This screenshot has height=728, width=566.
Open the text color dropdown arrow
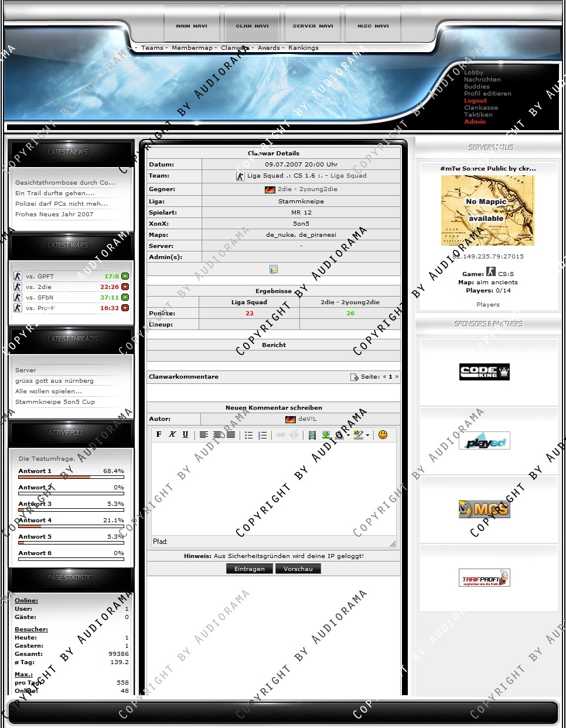tap(348, 435)
